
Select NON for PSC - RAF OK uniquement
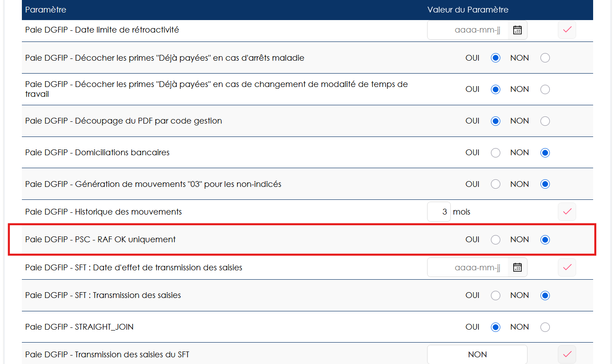(x=545, y=240)
